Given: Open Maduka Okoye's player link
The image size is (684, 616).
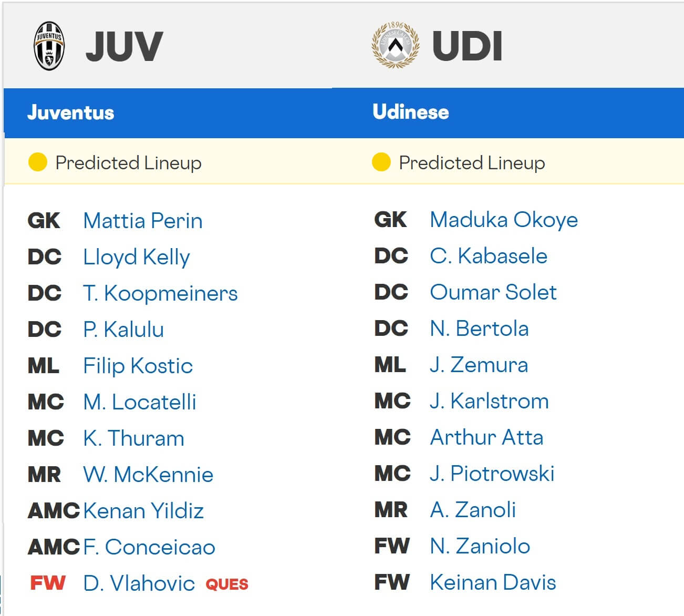Looking at the screenshot, I should [503, 220].
